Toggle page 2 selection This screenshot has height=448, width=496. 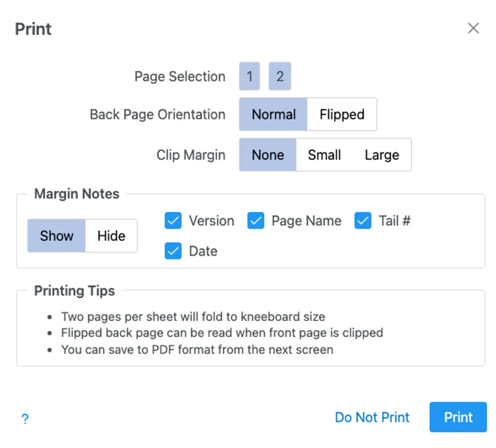[x=280, y=76]
